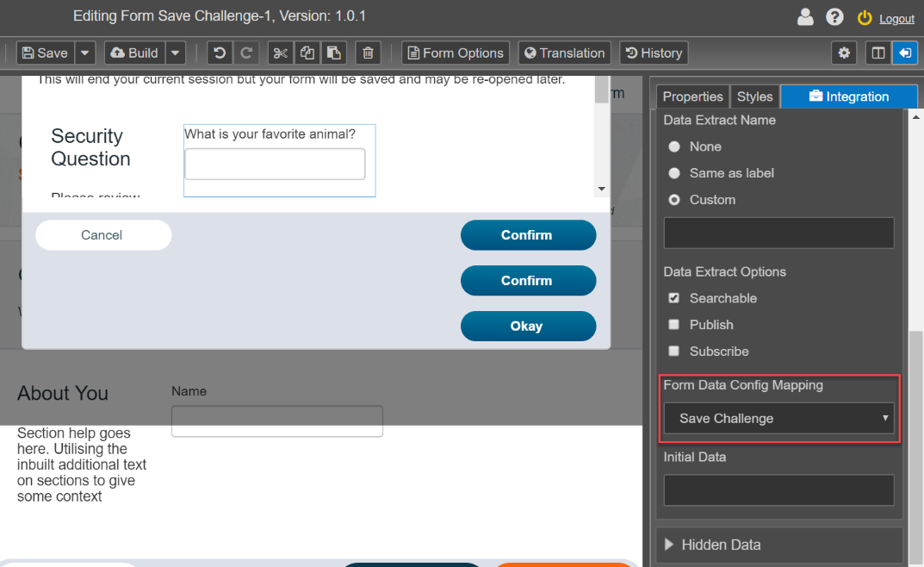The width and height of the screenshot is (924, 567).
Task: Open the Save dropdown arrow
Action: 84,53
